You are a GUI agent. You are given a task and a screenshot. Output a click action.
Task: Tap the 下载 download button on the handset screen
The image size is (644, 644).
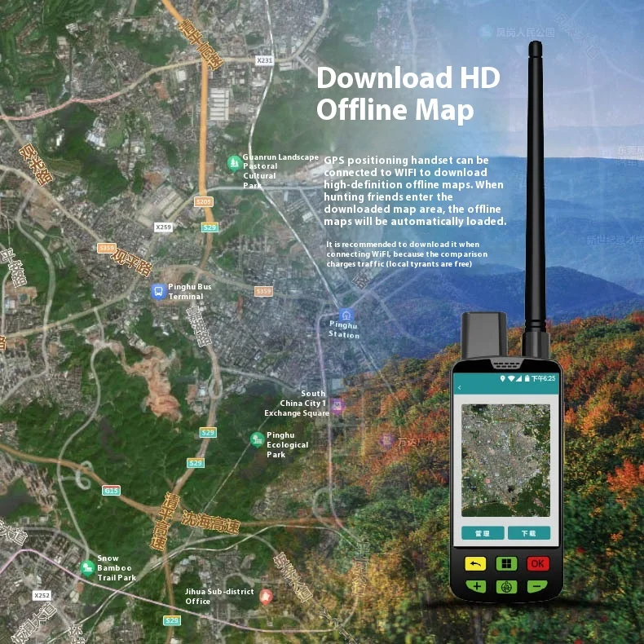[528, 533]
